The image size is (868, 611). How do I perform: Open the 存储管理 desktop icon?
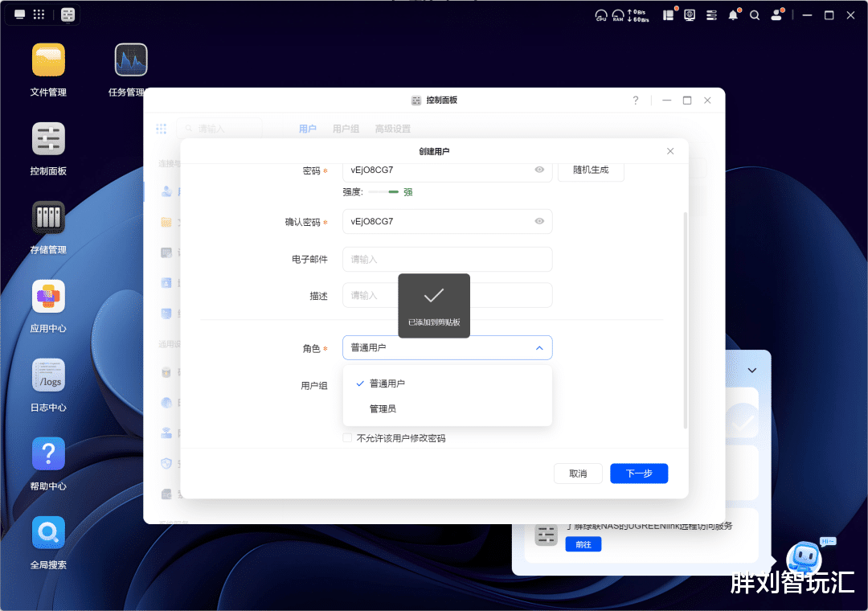[48, 217]
